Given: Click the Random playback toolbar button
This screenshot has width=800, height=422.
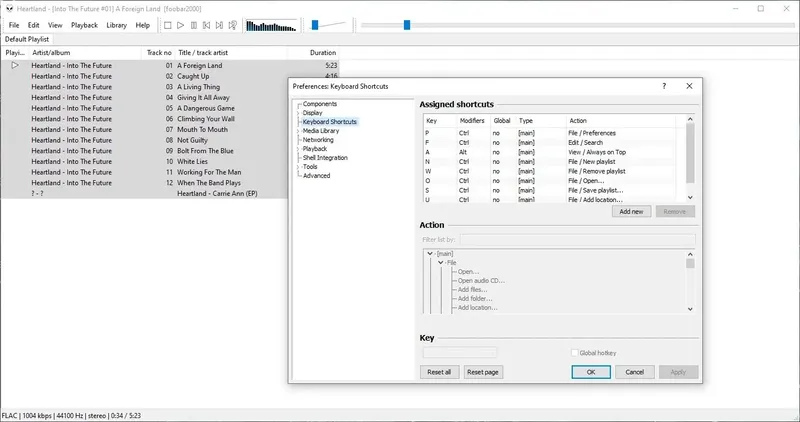Looking at the screenshot, I should tap(233, 25).
